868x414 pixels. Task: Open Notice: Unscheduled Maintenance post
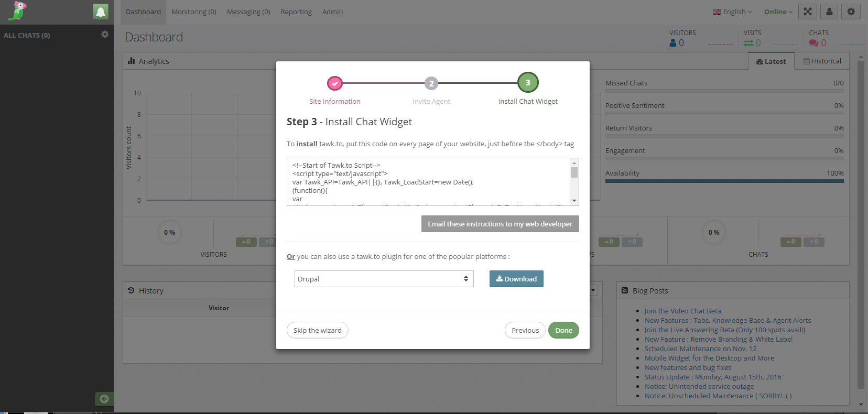click(x=718, y=396)
